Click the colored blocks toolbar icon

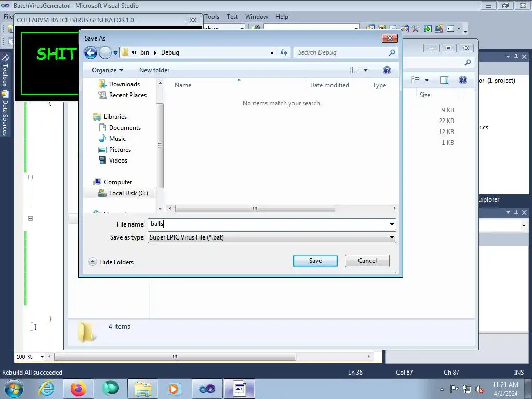tap(439, 29)
